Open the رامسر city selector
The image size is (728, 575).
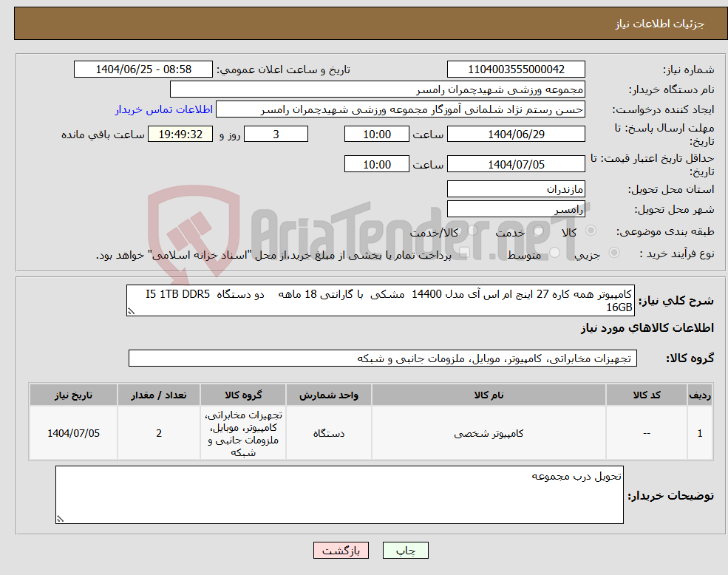[x=516, y=208]
